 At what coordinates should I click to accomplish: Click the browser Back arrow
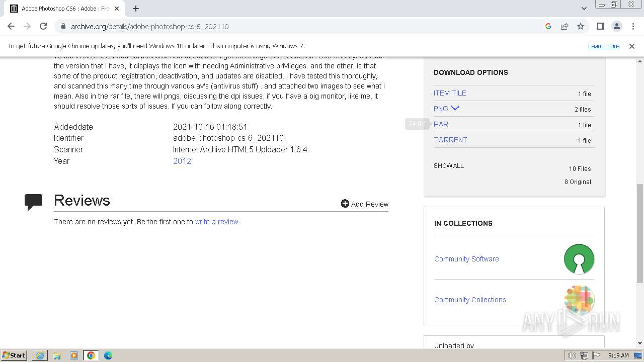coord(11,26)
